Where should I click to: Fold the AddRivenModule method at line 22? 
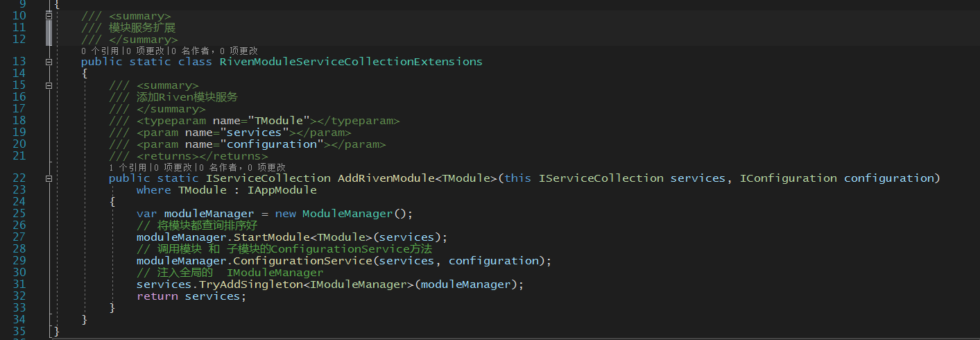pyautogui.click(x=49, y=178)
